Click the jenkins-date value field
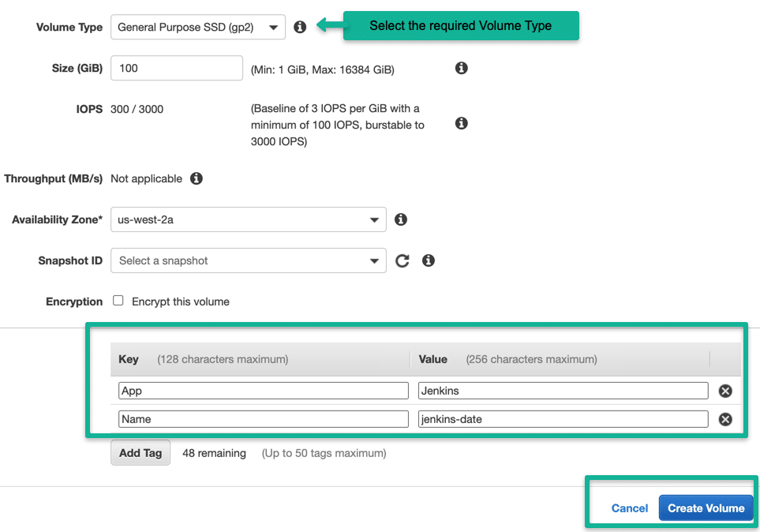760x532 pixels. [x=562, y=419]
